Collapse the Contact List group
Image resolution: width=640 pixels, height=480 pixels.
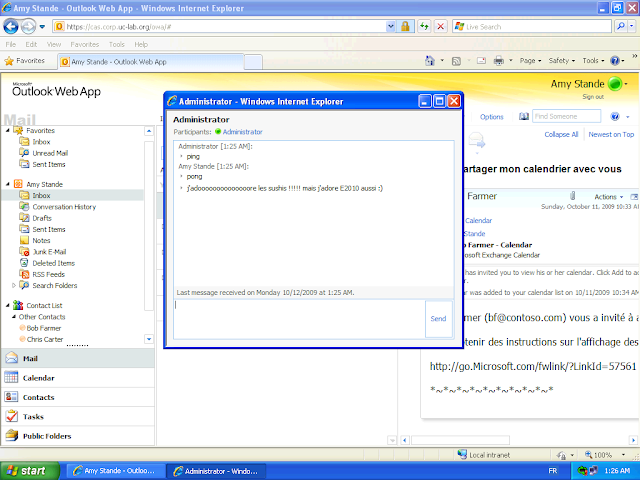[8, 305]
